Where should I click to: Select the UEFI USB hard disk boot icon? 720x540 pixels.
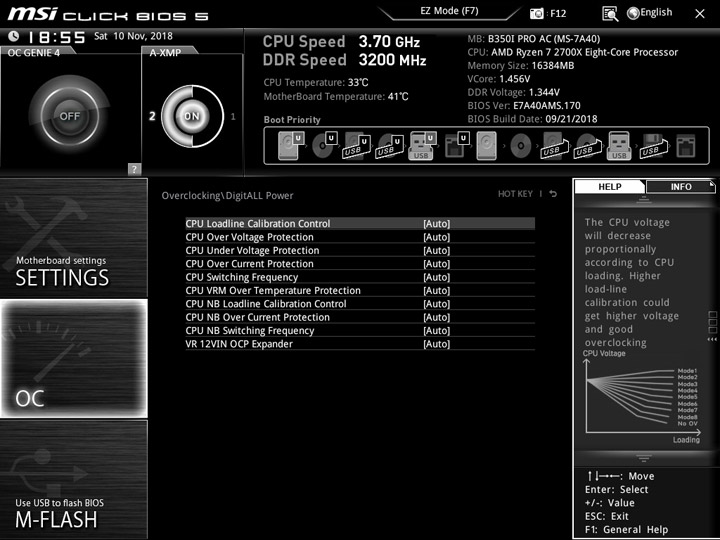click(x=357, y=146)
